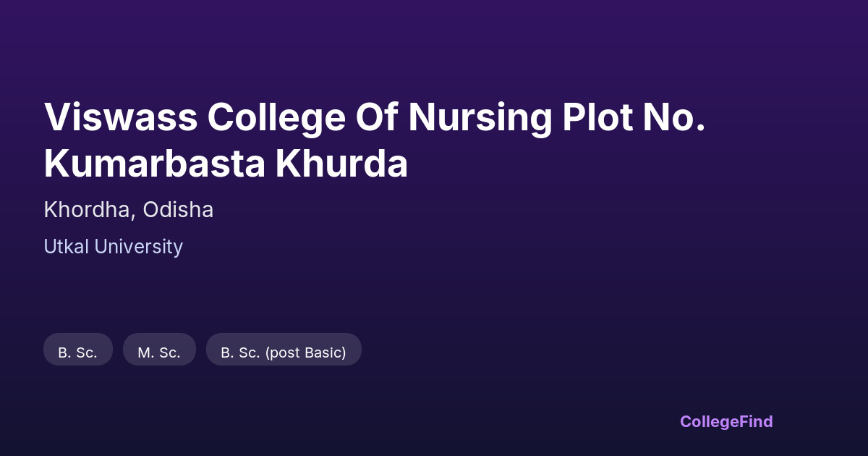Open the CollegeFind brand link
Viewport: 868px width, 456px height.
coord(726,421)
